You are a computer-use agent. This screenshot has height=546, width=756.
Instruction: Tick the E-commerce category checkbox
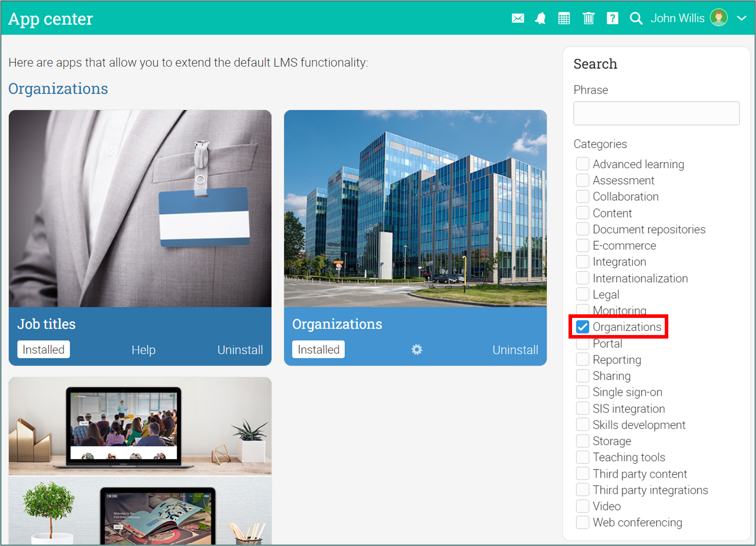point(583,246)
